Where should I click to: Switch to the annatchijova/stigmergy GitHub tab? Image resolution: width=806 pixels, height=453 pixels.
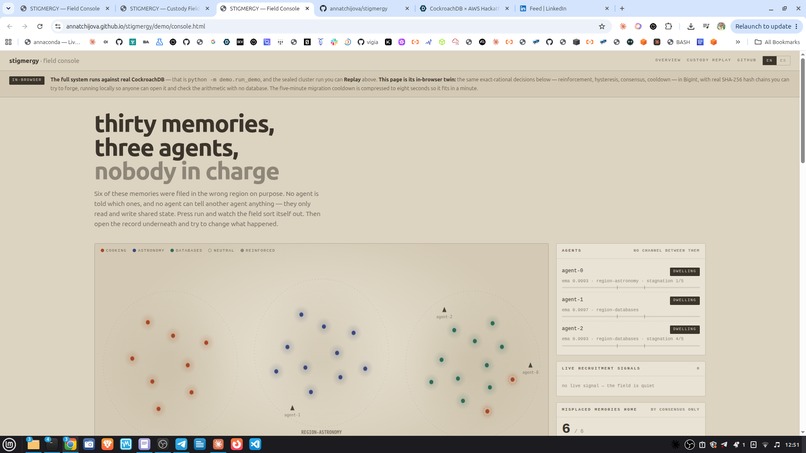(x=364, y=8)
